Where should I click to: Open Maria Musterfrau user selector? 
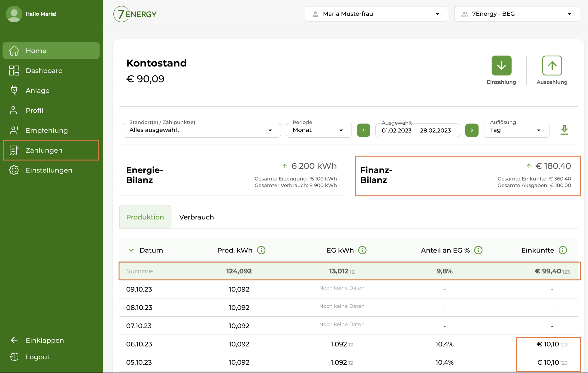click(x=376, y=14)
